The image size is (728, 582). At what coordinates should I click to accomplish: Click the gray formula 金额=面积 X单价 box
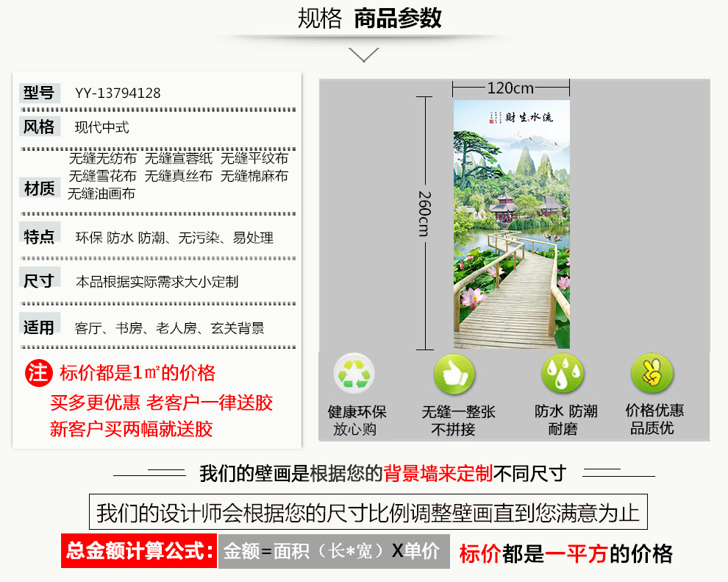point(334,551)
